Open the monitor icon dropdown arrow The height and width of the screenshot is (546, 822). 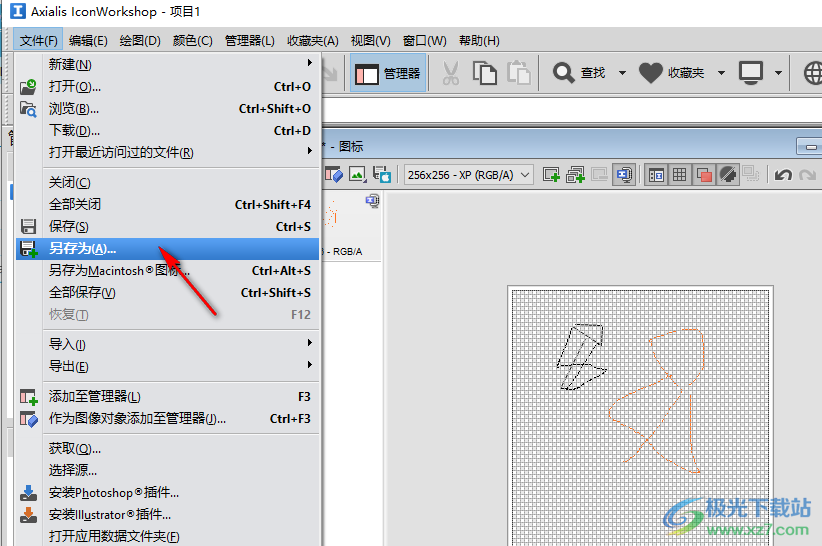pyautogui.click(x=778, y=73)
